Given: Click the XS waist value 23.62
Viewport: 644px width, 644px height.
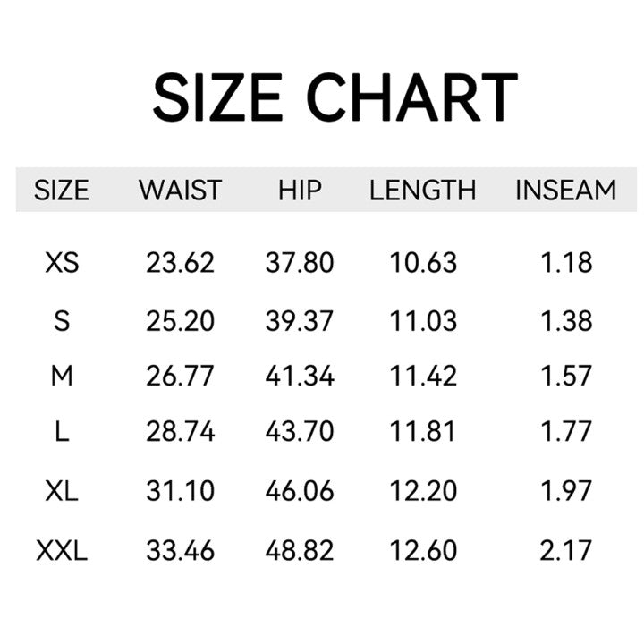Looking at the screenshot, I should coord(180,263).
